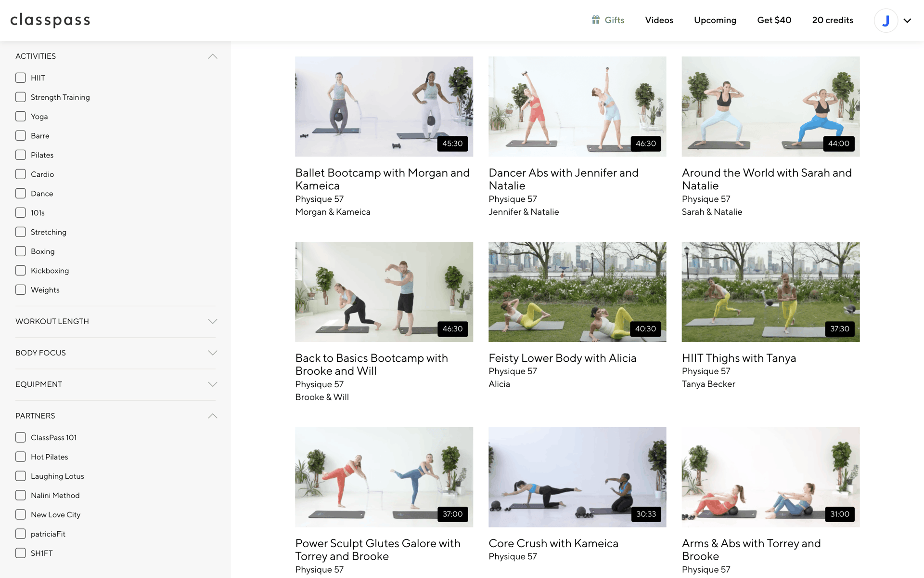Click the Morgan & Kameica instructor text
The width and height of the screenshot is (924, 578).
(x=333, y=212)
